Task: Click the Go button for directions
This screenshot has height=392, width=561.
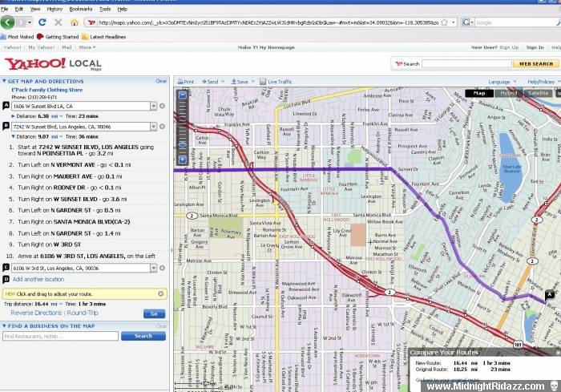Action: [x=154, y=313]
